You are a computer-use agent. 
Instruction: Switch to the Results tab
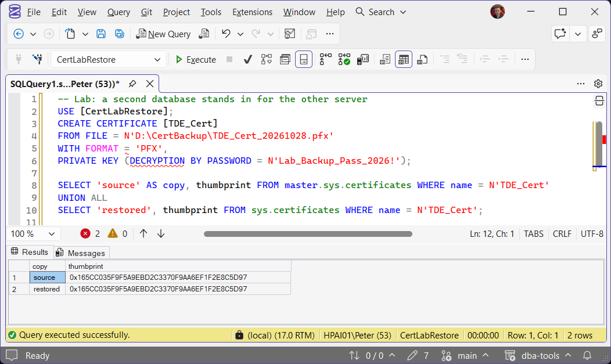coord(30,252)
